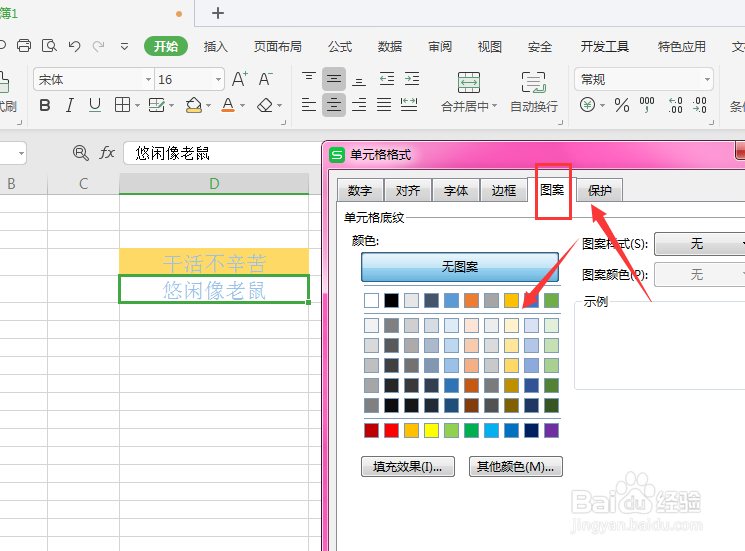
Task: Select bottom vertical align icon
Action: pyautogui.click(x=359, y=79)
